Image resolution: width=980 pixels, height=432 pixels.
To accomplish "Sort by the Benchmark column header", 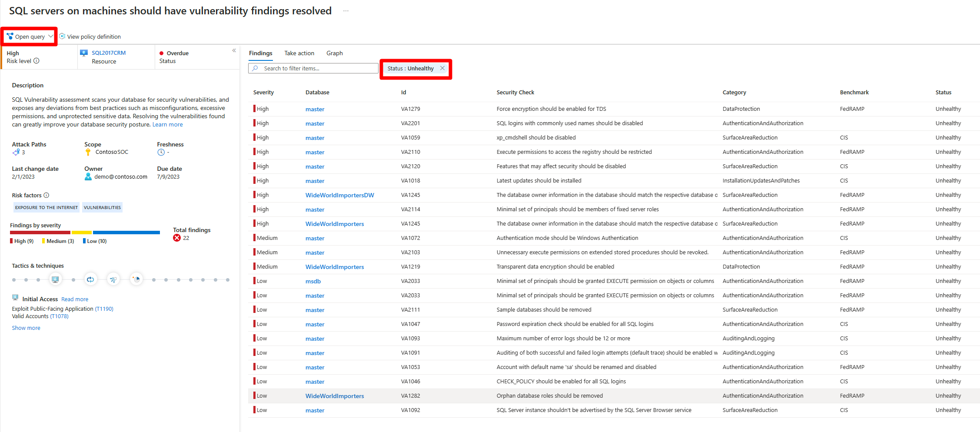I will (x=854, y=93).
